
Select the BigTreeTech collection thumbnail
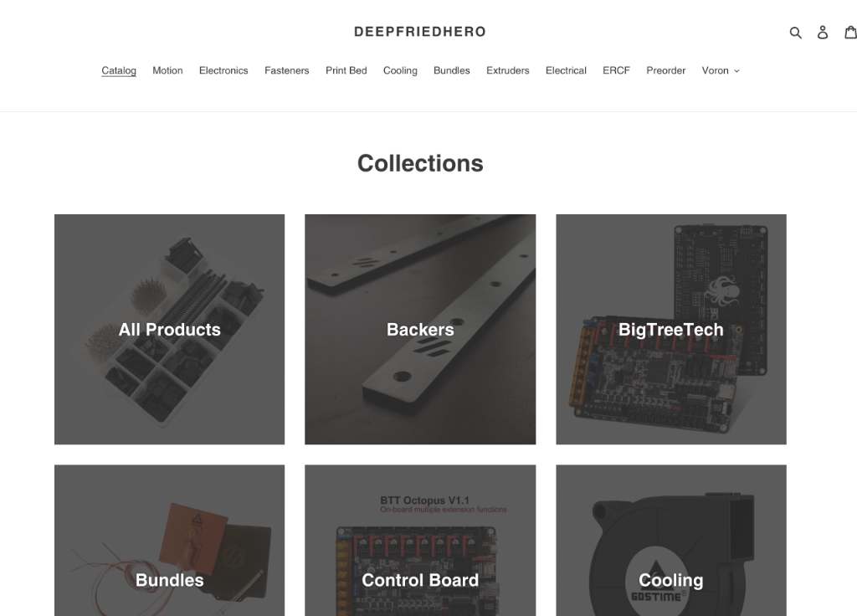(671, 329)
